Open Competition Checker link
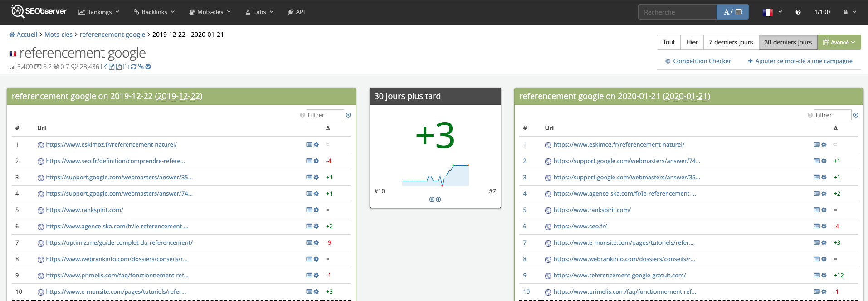 click(698, 61)
